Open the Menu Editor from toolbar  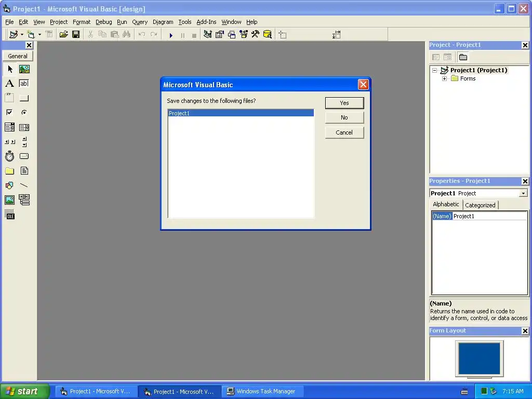[x=49, y=34]
